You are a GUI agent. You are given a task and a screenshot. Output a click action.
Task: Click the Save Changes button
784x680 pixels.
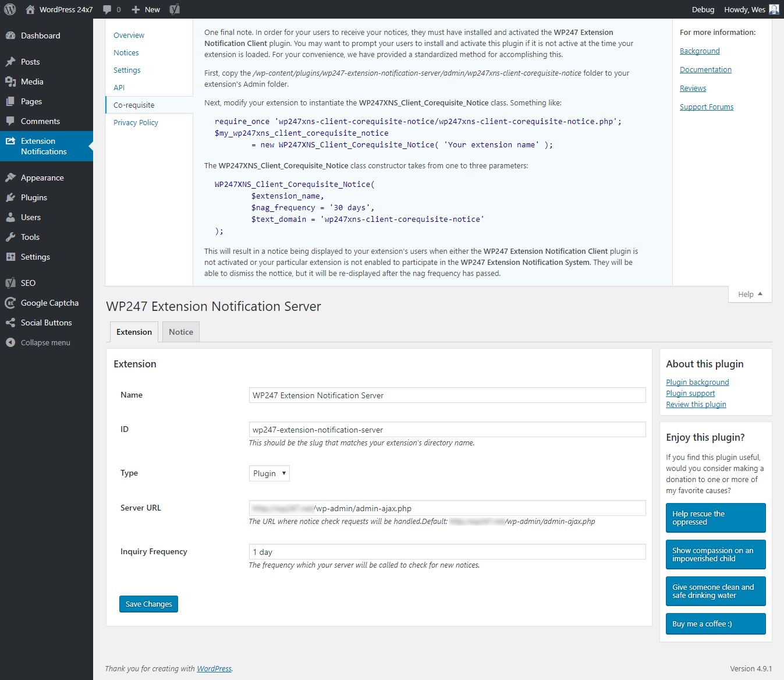tap(148, 604)
